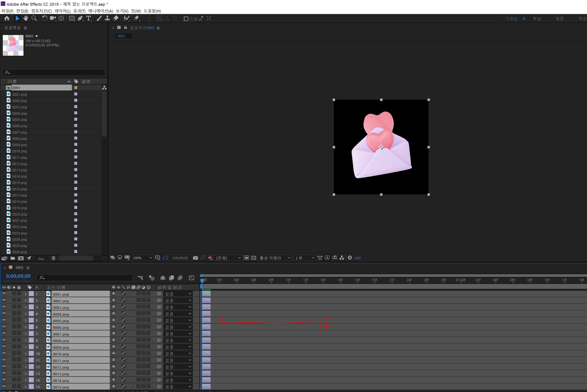Open the Composition menu
Screen dimensions: 587x392
(41, 11)
